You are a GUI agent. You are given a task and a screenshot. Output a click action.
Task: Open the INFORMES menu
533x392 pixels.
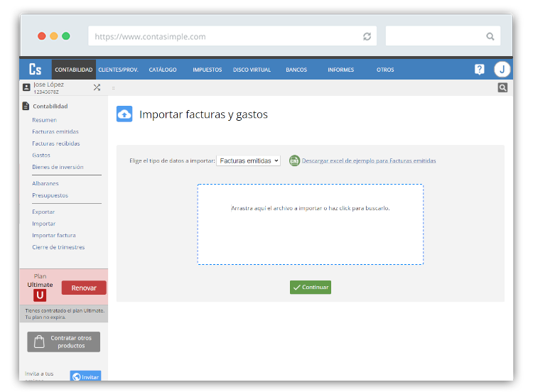pyautogui.click(x=340, y=70)
